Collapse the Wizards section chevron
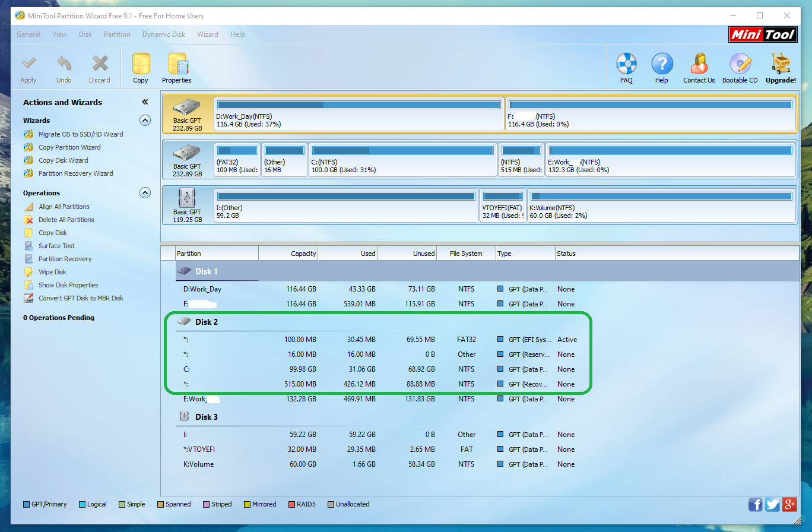The height and width of the screenshot is (532, 812). coord(145,121)
